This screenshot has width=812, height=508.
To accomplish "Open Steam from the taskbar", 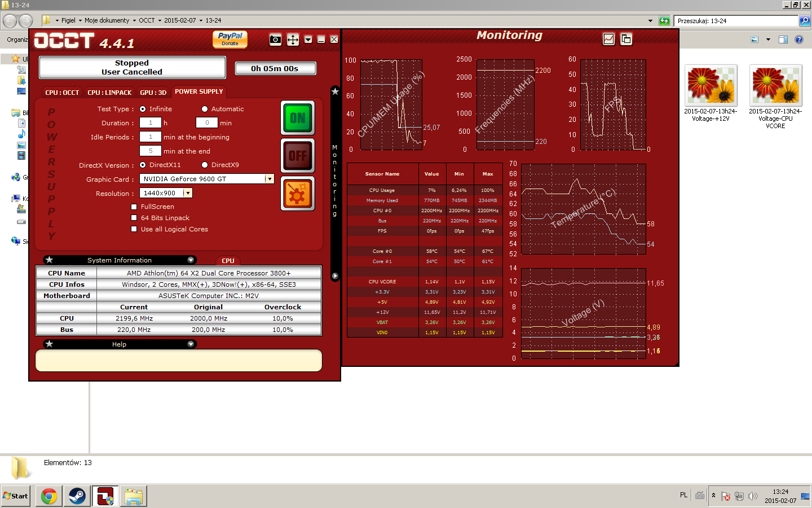I will point(77,496).
